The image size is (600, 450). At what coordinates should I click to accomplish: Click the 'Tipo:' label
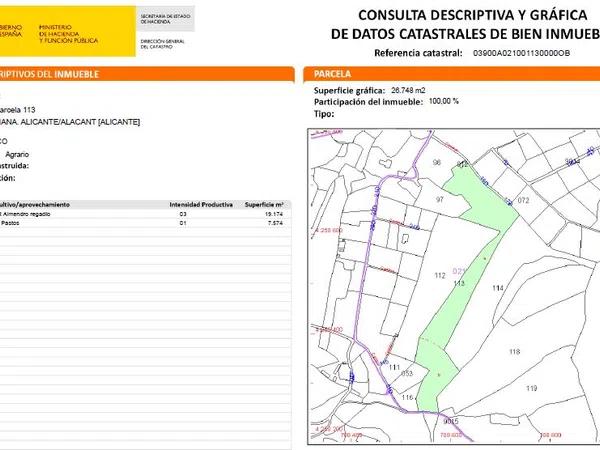[x=324, y=114]
